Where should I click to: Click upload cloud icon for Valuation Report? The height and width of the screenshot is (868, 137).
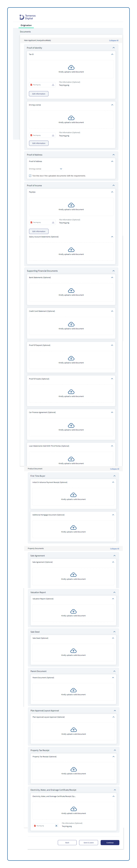pos(73,611)
